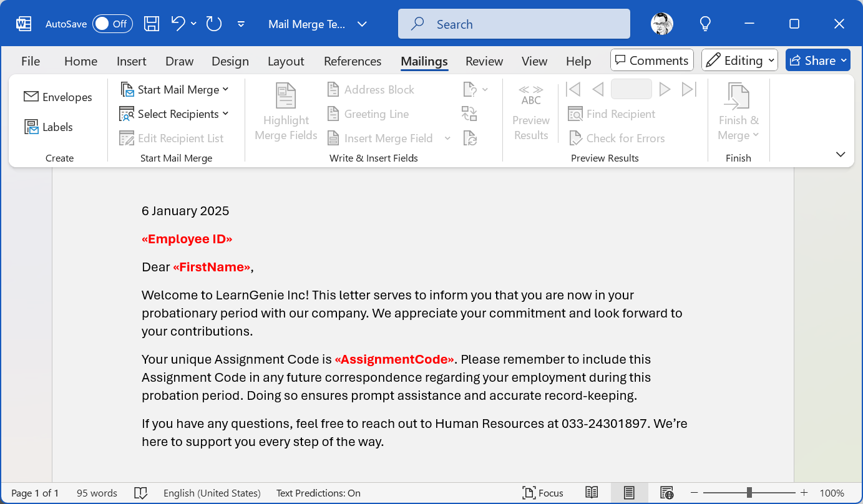Screen dimensions: 863x504
Task: Click the Labels button
Action: click(49, 127)
